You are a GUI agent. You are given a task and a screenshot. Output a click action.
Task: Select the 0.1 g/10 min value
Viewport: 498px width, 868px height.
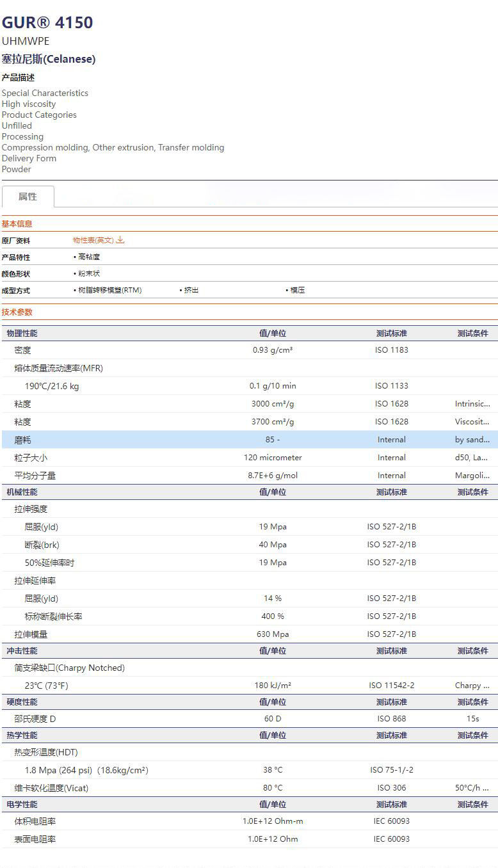tap(273, 386)
